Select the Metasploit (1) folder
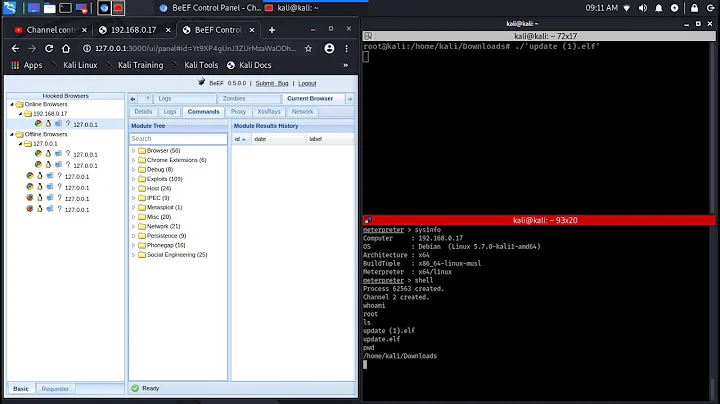The width and height of the screenshot is (720, 404). click(164, 208)
